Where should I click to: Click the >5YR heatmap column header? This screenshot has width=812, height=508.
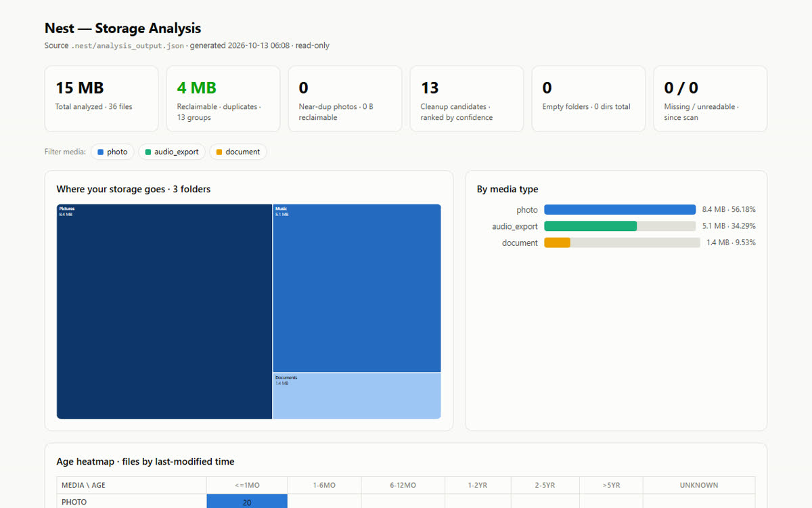611,485
